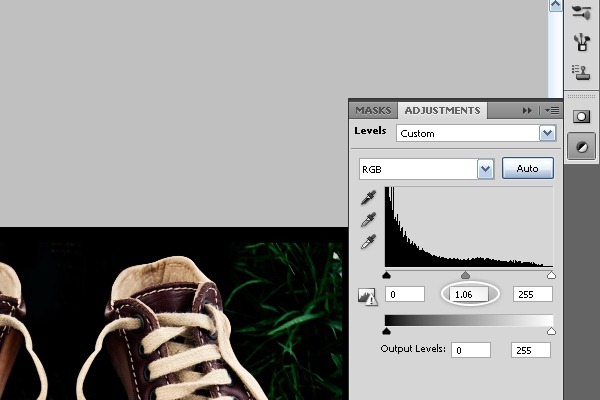Select the gray point eyedropper
This screenshot has height=400, width=600.
(369, 219)
